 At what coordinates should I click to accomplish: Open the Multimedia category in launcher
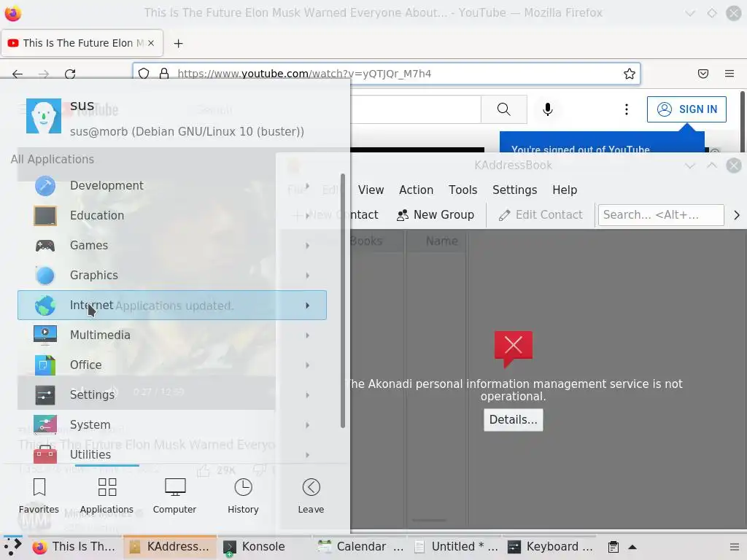click(171, 335)
